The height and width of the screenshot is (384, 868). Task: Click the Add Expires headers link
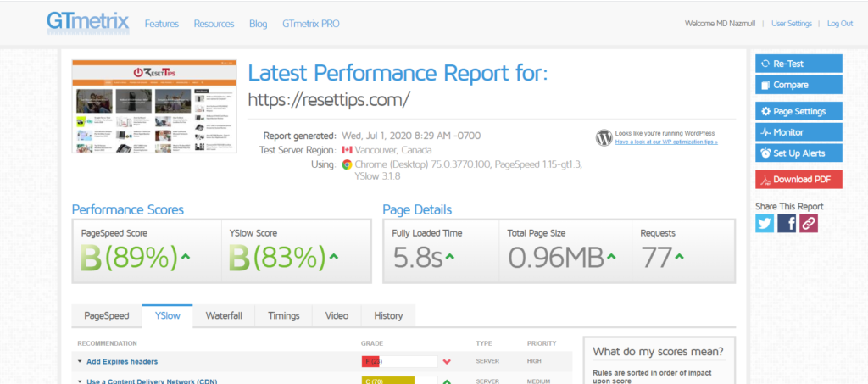pos(122,362)
